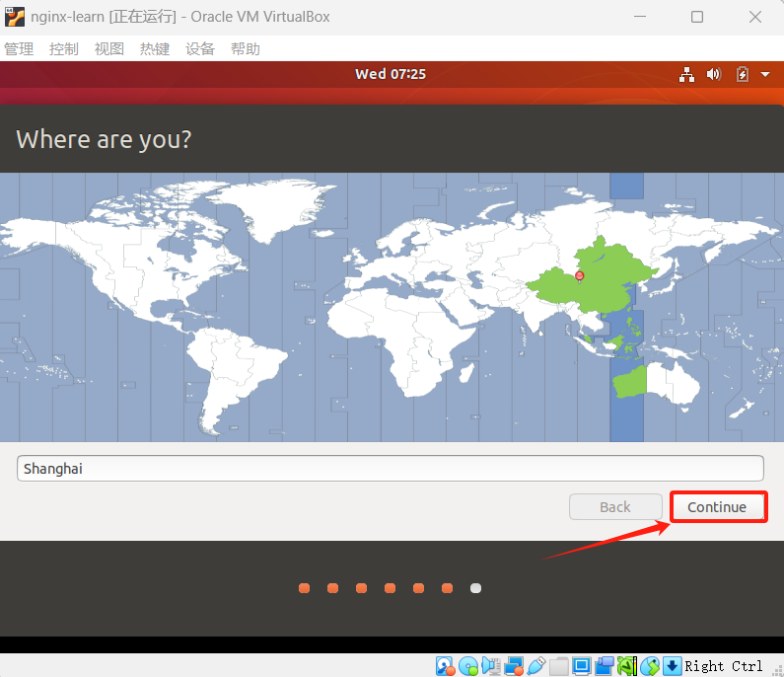Click the shared folders status icon
This screenshot has height=677, width=784.
559,666
